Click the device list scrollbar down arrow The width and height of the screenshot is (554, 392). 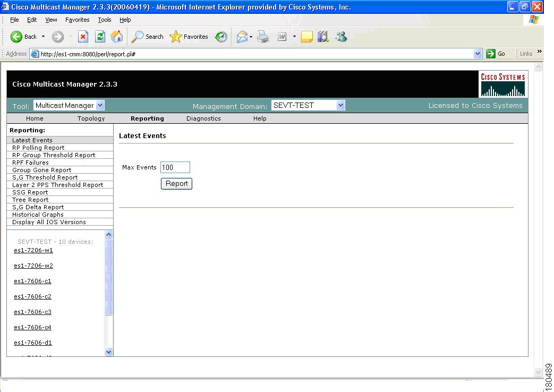[109, 352]
